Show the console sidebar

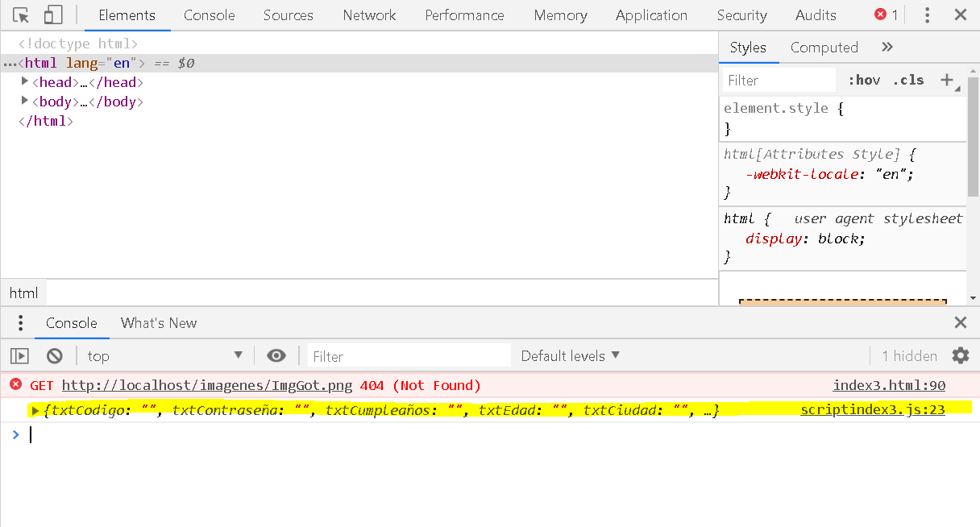20,356
